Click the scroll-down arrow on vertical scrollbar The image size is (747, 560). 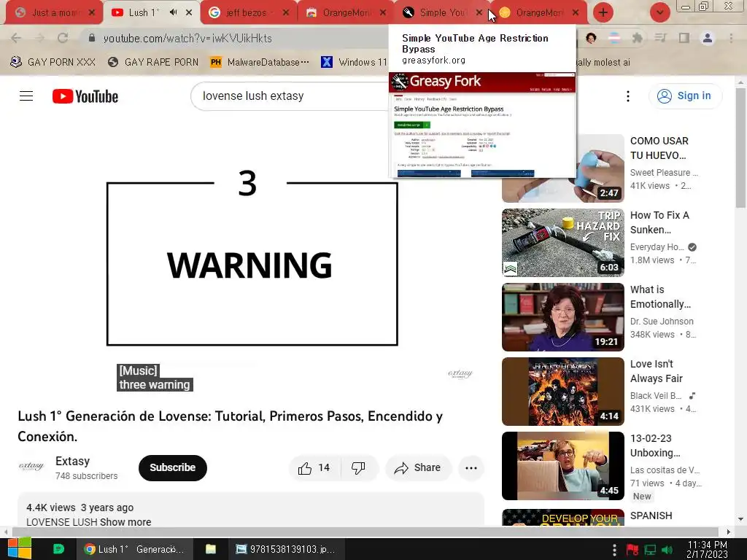(x=740, y=519)
